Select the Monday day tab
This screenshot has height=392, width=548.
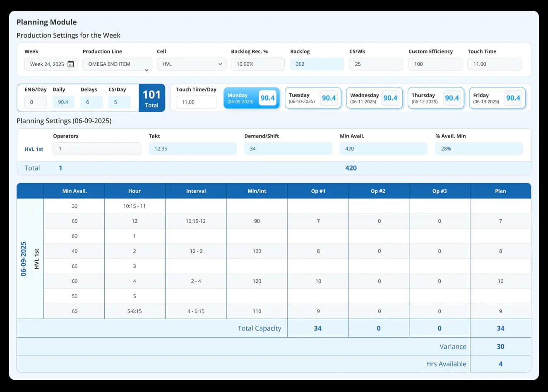coord(251,98)
